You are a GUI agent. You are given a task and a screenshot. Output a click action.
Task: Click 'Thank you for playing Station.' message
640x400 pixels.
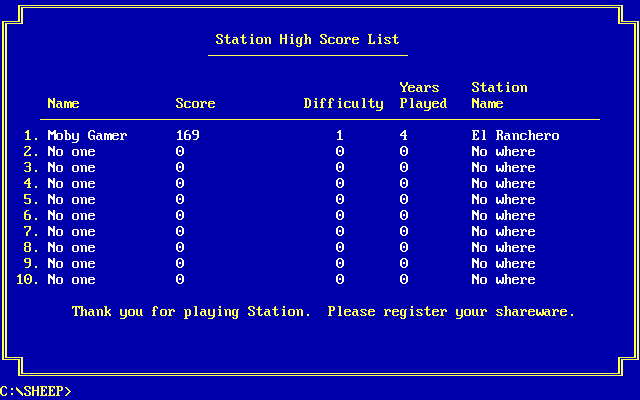click(x=191, y=312)
